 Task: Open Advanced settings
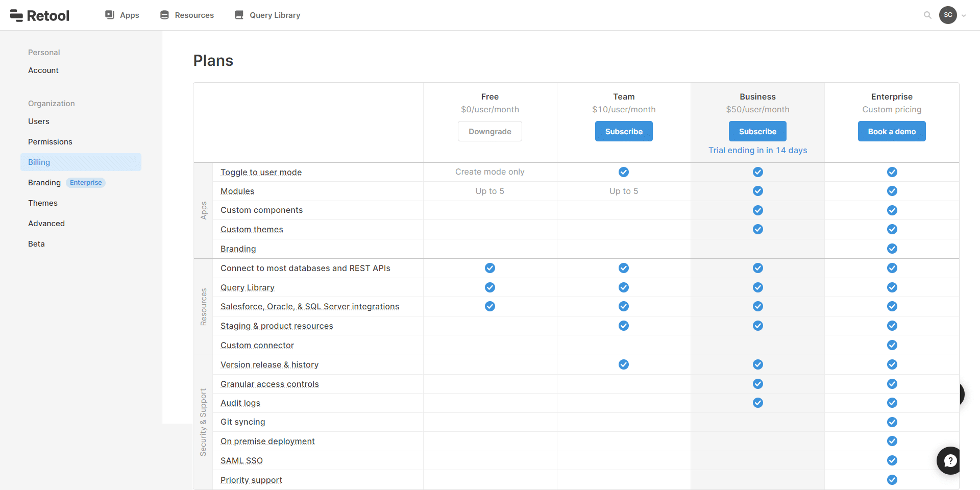(x=46, y=224)
